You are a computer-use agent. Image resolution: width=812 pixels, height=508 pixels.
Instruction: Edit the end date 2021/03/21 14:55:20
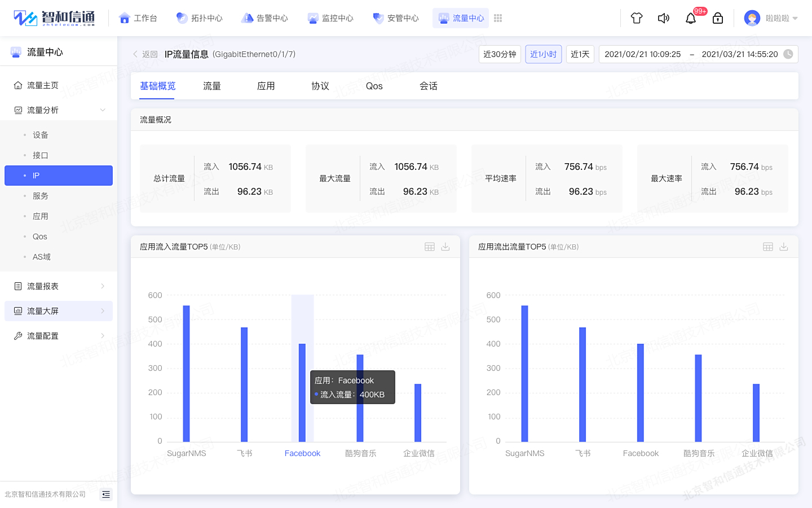(740, 54)
